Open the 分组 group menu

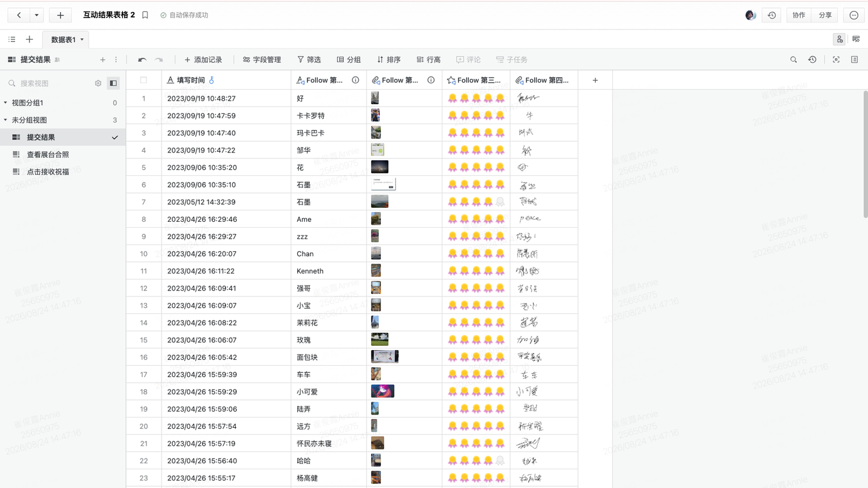[348, 60]
